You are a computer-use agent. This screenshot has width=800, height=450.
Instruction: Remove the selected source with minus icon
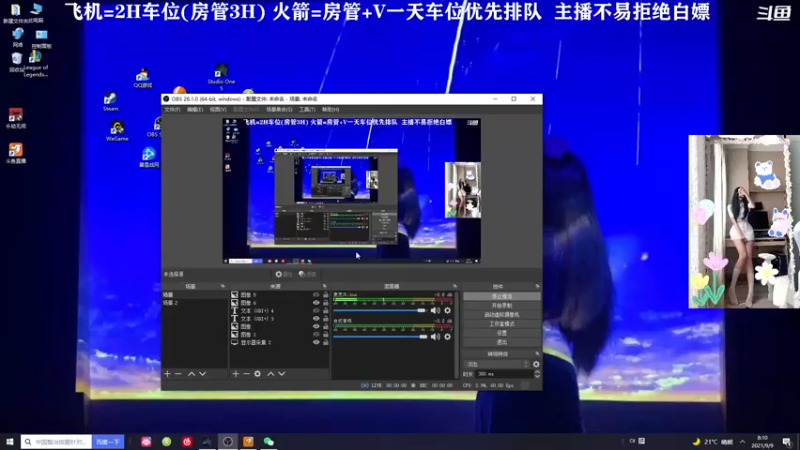pyautogui.click(x=246, y=374)
